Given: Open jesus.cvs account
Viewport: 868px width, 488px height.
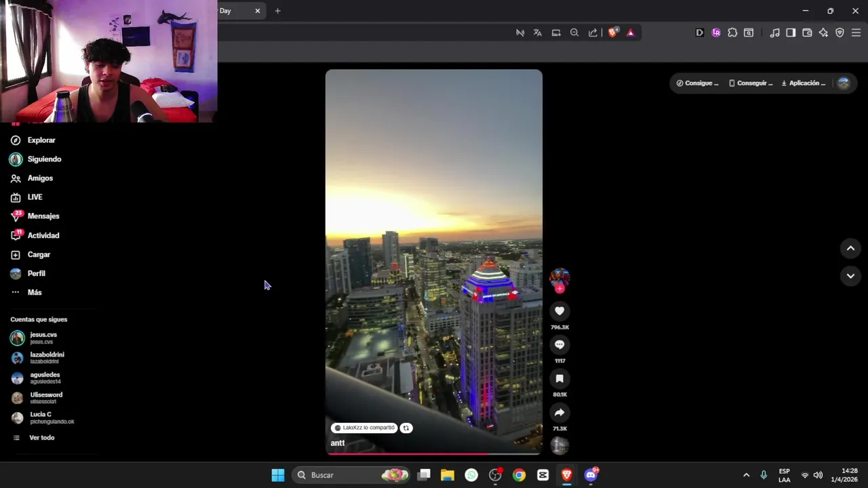Looking at the screenshot, I should tap(34, 338).
